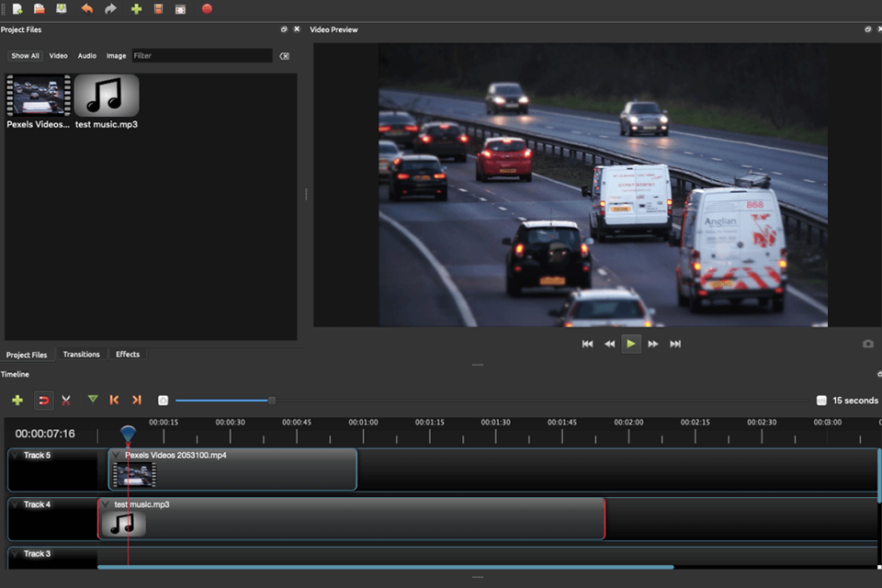Filter project files by Audio

[86, 56]
